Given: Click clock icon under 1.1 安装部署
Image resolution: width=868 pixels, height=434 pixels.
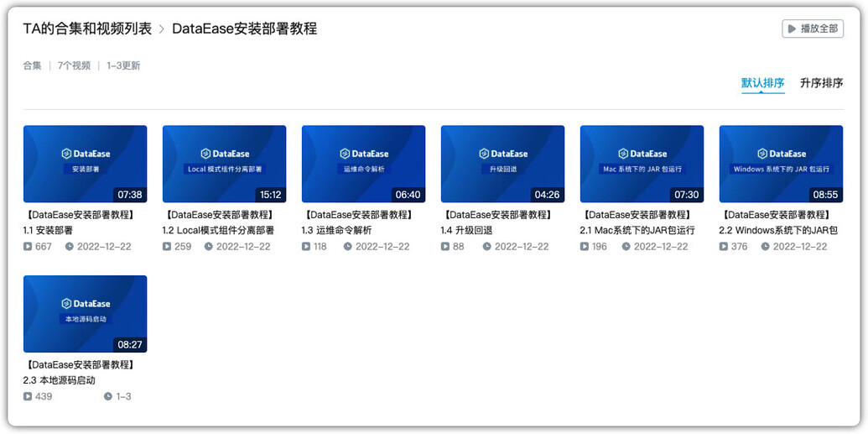Looking at the screenshot, I should [x=70, y=246].
